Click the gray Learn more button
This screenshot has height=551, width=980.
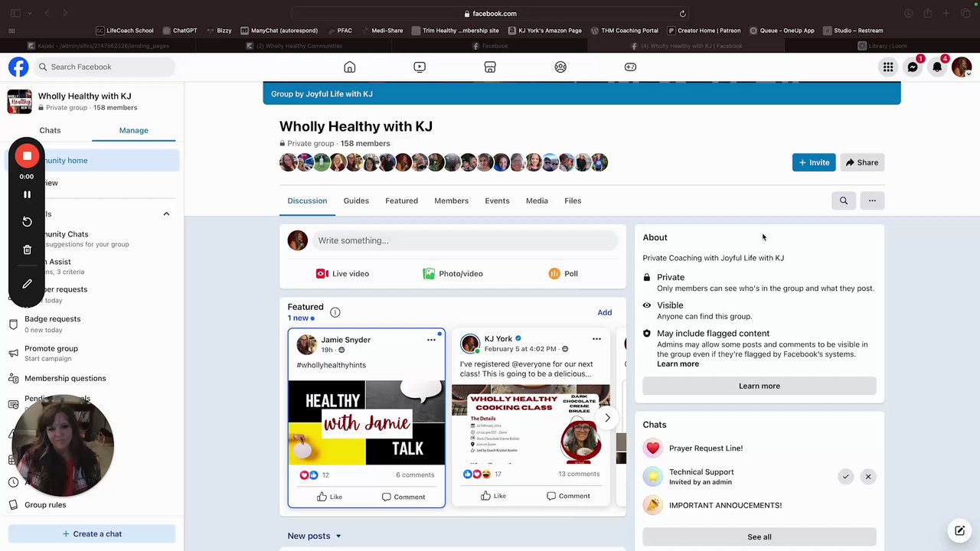point(759,386)
